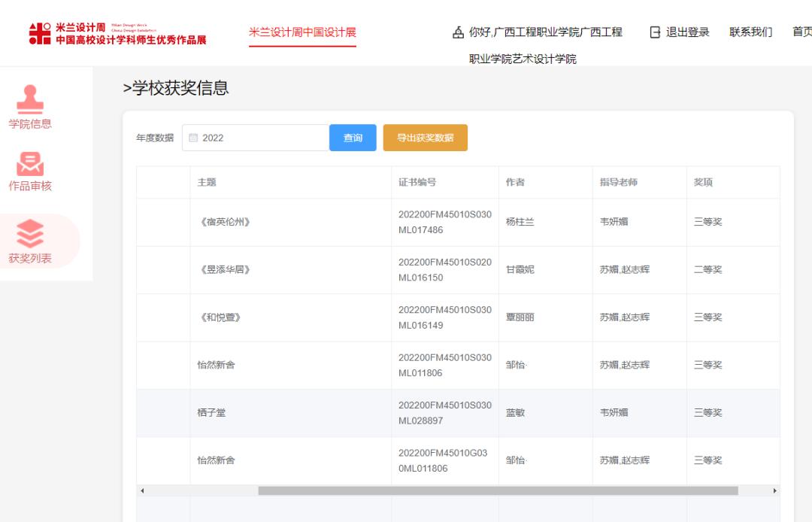Viewport: 812px width, 522px height.
Task: Select the 获奖列表 layers icon
Action: tap(30, 232)
